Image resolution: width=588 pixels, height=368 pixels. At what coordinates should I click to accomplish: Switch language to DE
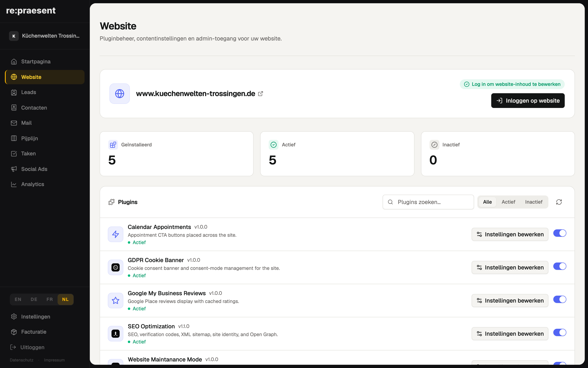(x=34, y=299)
